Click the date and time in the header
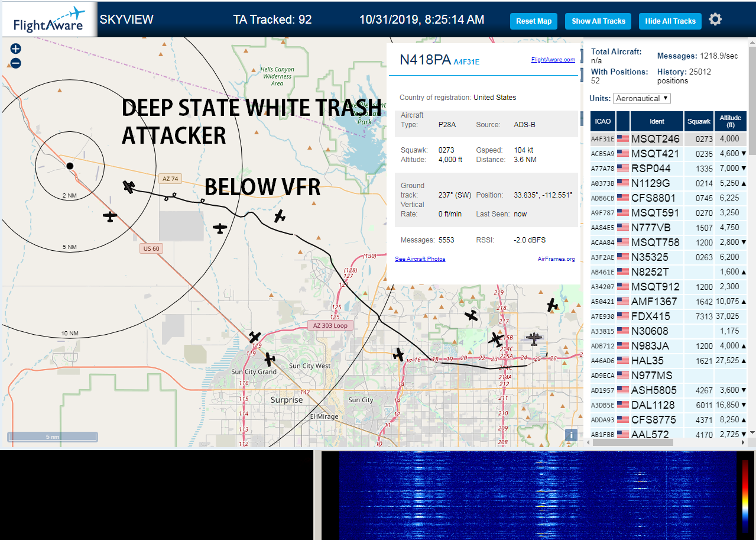The image size is (756, 540). 422,20
